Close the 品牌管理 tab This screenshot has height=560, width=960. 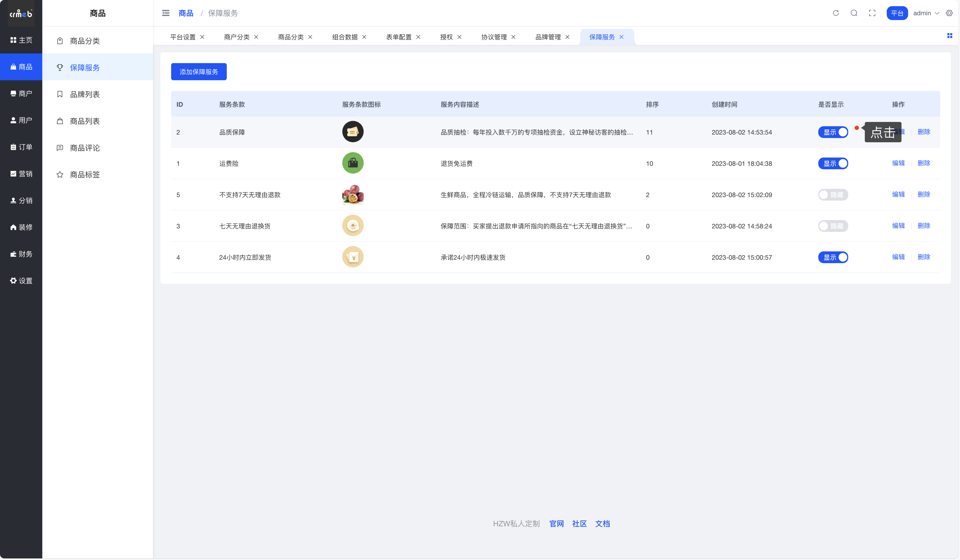pyautogui.click(x=567, y=37)
